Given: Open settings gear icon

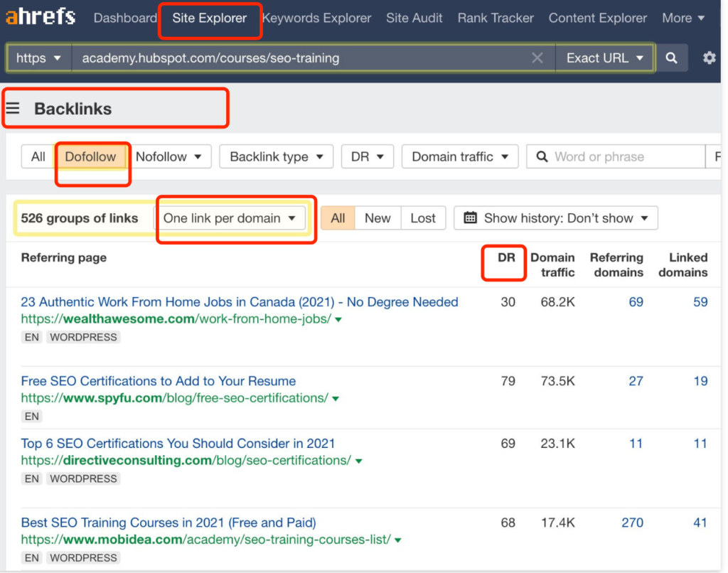Looking at the screenshot, I should tap(709, 58).
